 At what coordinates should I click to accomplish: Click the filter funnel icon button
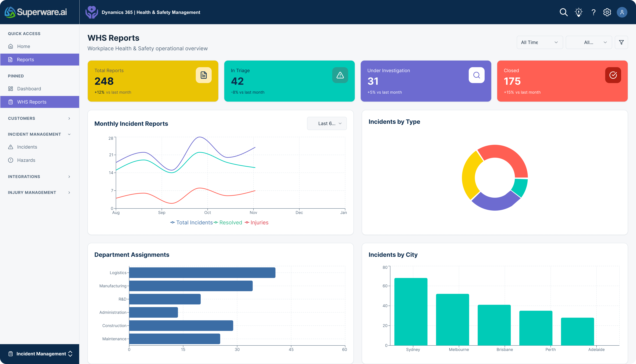pyautogui.click(x=621, y=42)
